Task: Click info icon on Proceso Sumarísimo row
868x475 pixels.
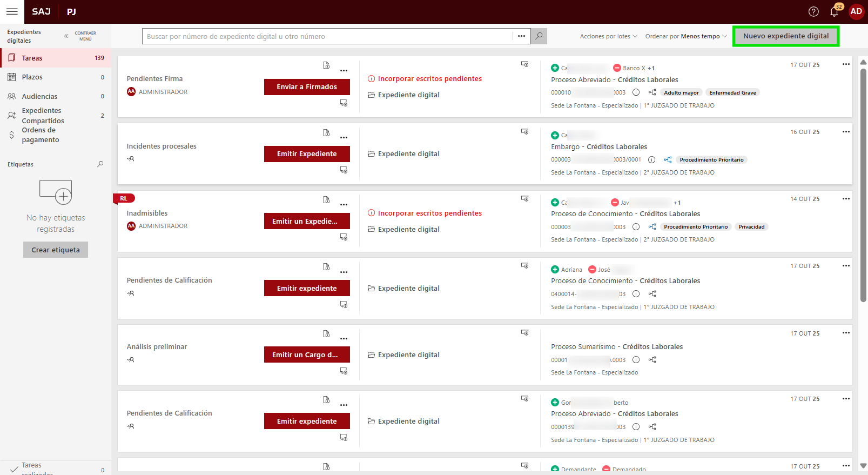Action: (636, 360)
